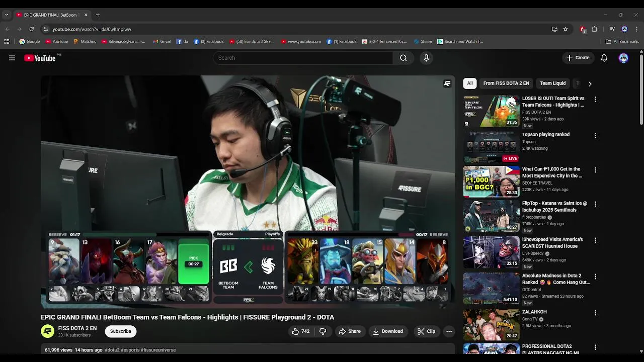This screenshot has width=644, height=362.
Task: Open Chrome extensions puzzle icon
Action: click(x=594, y=29)
